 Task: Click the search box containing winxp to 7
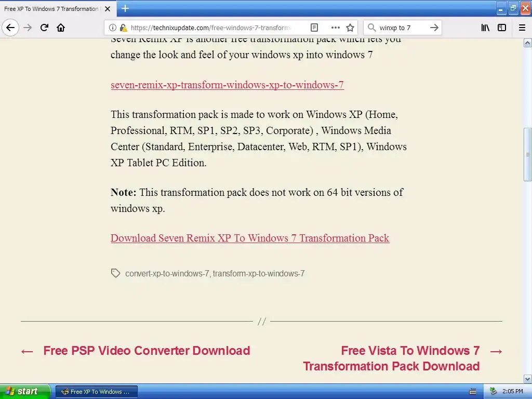[x=402, y=28]
